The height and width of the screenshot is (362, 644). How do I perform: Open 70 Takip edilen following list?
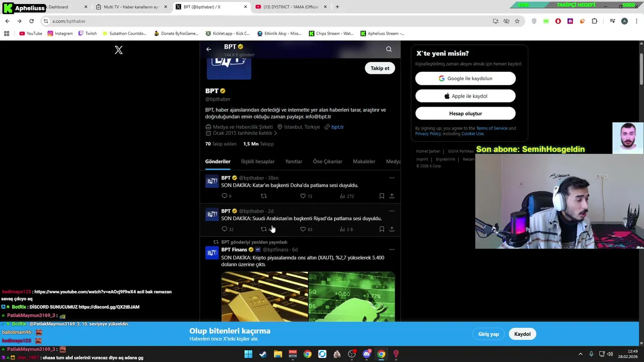(221, 144)
